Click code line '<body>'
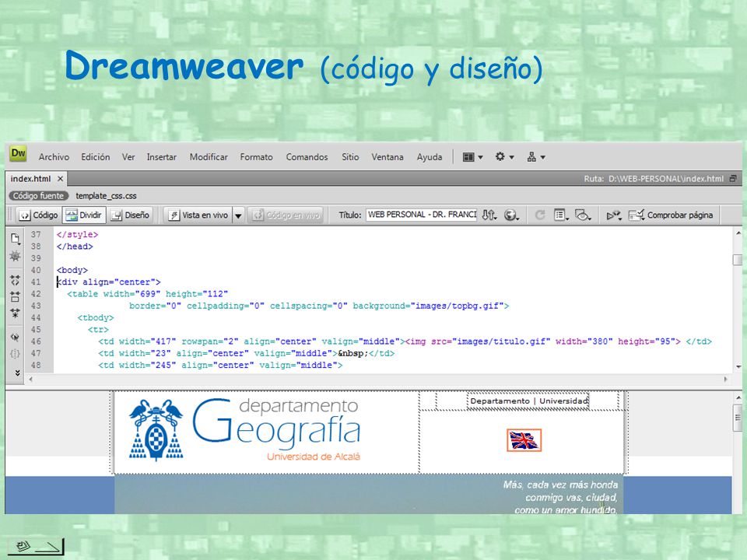The height and width of the screenshot is (560, 747). [72, 270]
